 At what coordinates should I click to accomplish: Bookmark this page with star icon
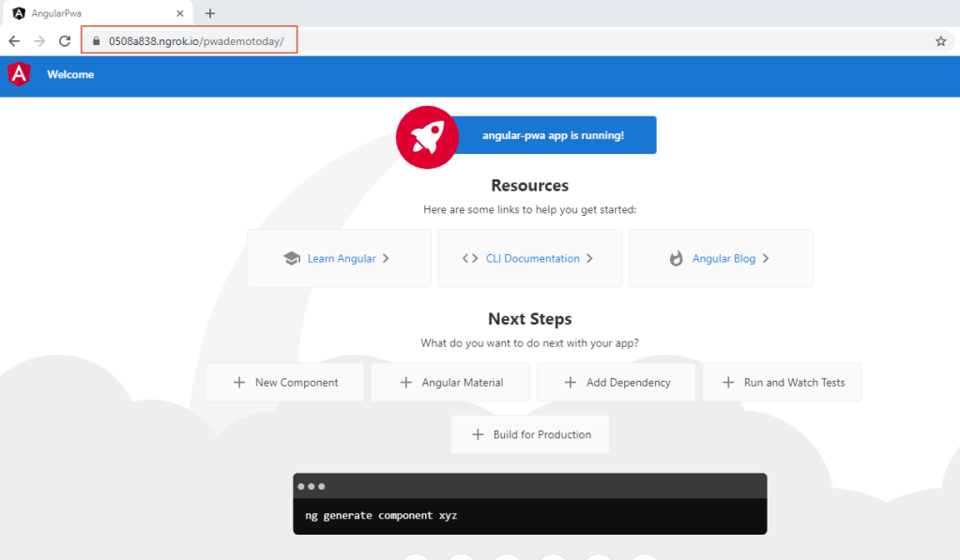pyautogui.click(x=940, y=41)
